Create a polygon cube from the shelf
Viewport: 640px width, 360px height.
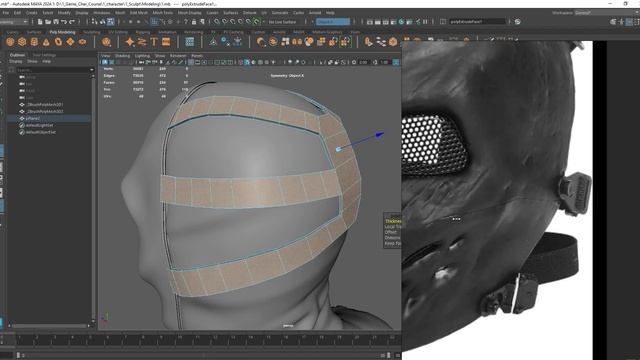point(22,42)
